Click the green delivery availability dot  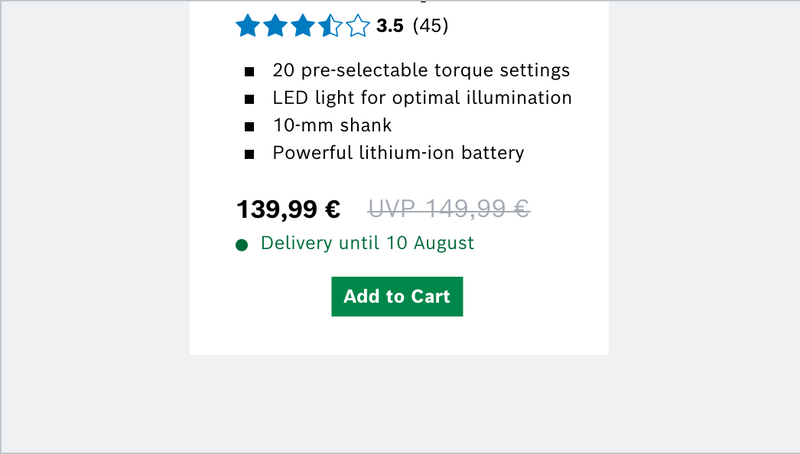click(241, 245)
